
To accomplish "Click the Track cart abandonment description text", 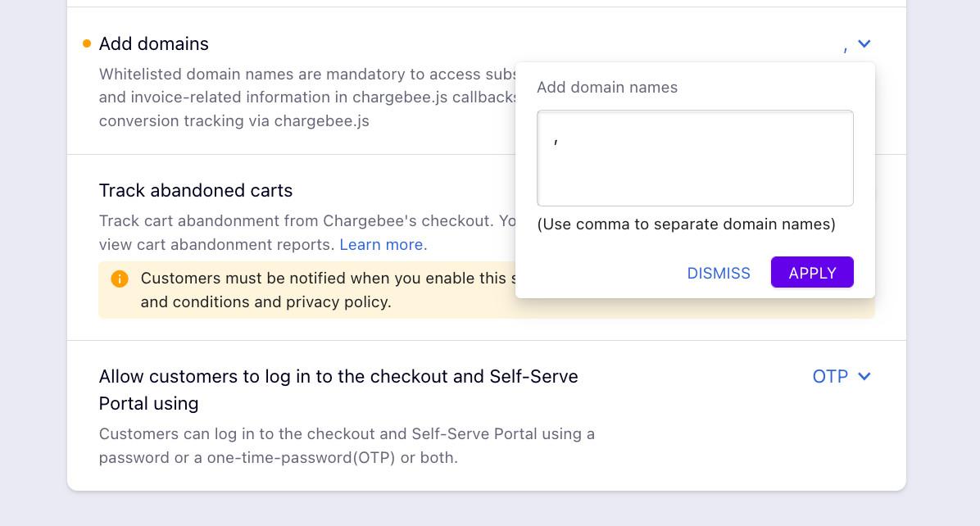I will (307, 233).
